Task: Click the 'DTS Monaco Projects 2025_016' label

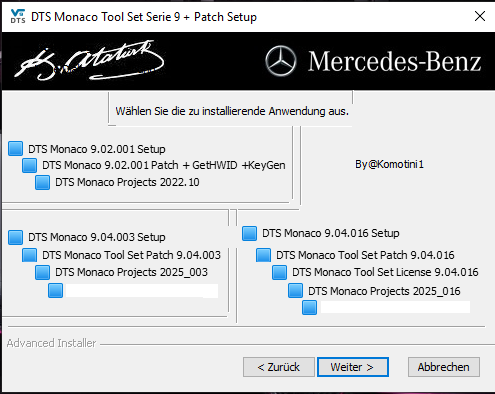Action: 384,291
